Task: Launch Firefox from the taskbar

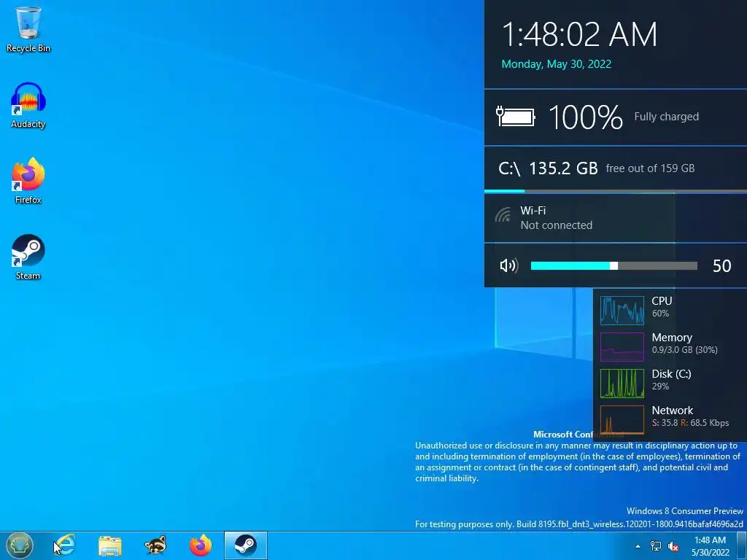Action: [201, 545]
